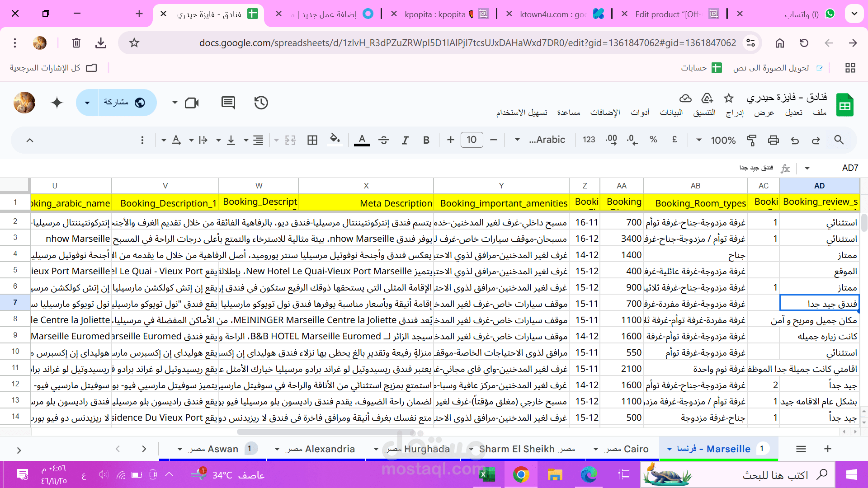The height and width of the screenshot is (488, 868).
Task: Click the merge cells icon
Action: click(x=290, y=140)
